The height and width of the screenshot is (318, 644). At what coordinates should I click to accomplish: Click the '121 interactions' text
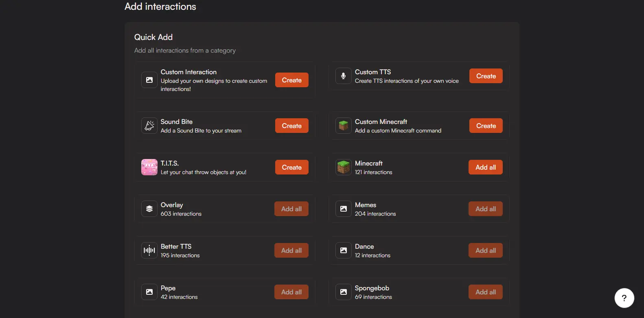point(374,172)
